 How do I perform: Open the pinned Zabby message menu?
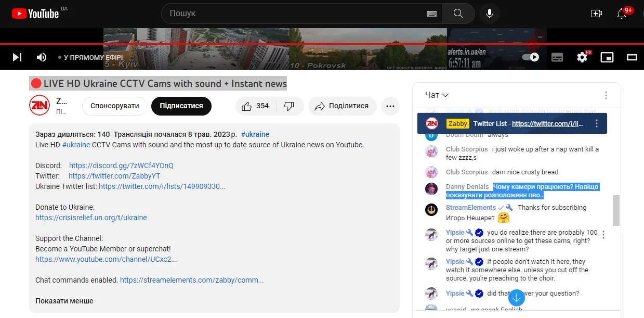(x=597, y=124)
